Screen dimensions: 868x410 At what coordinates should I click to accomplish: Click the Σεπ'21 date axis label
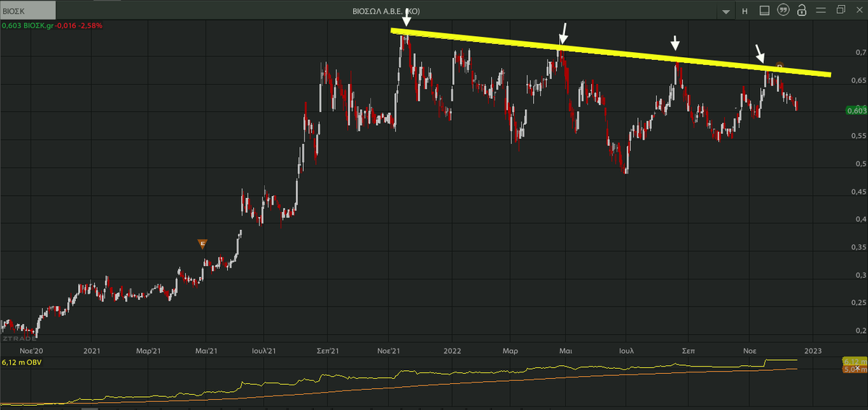329,350
